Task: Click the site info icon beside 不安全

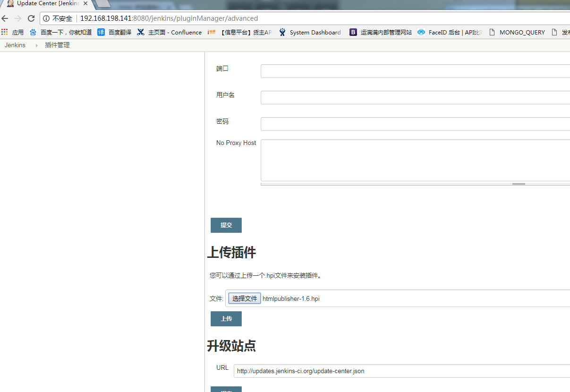Action: [46, 18]
